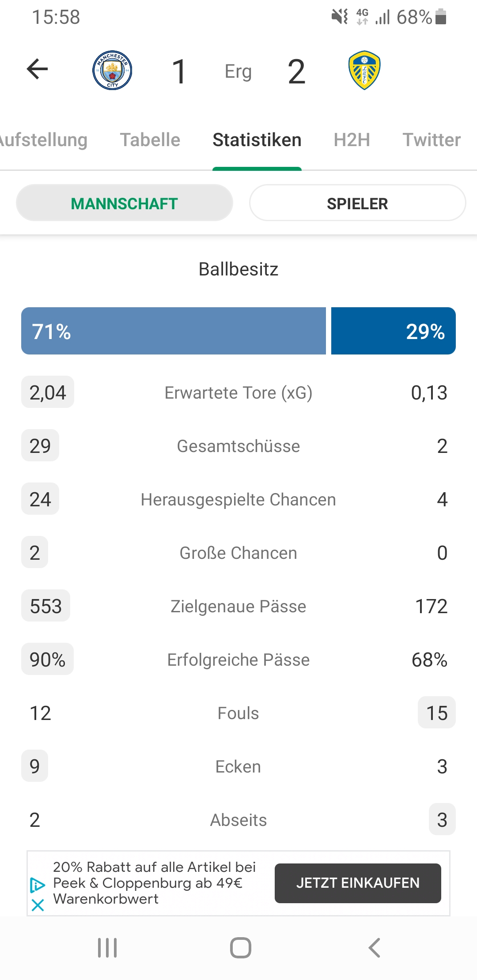Select the MANNSCHAFT toggle
This screenshot has width=477, height=980.
pyautogui.click(x=125, y=203)
